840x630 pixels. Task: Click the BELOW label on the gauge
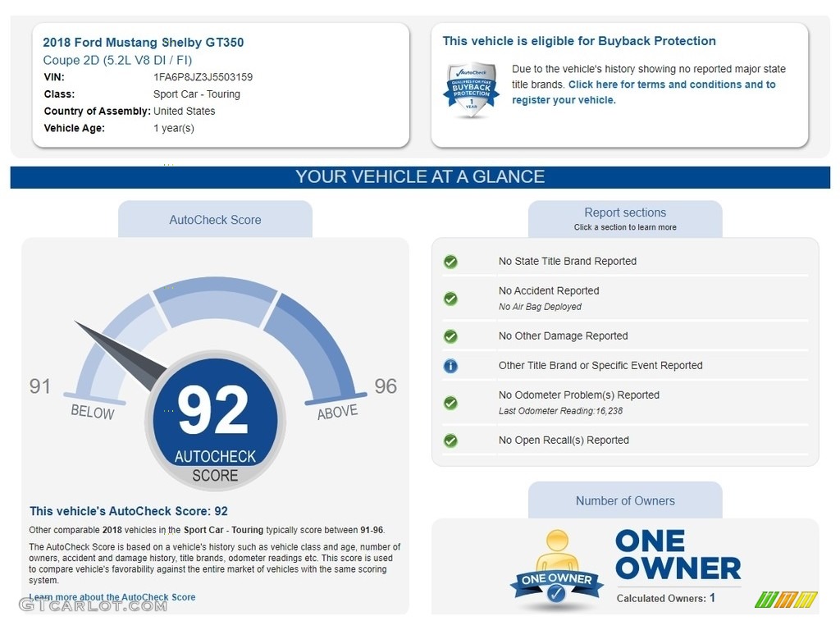point(93,412)
